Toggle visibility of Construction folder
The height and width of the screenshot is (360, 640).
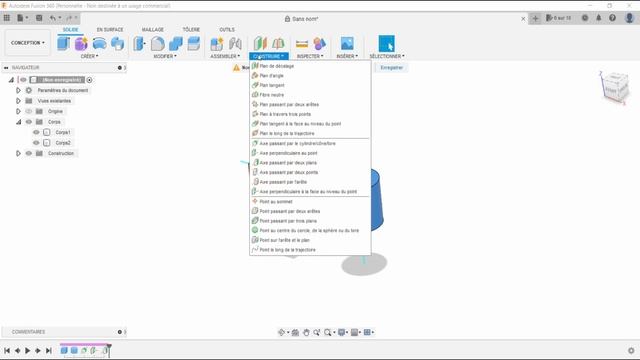[x=29, y=153]
